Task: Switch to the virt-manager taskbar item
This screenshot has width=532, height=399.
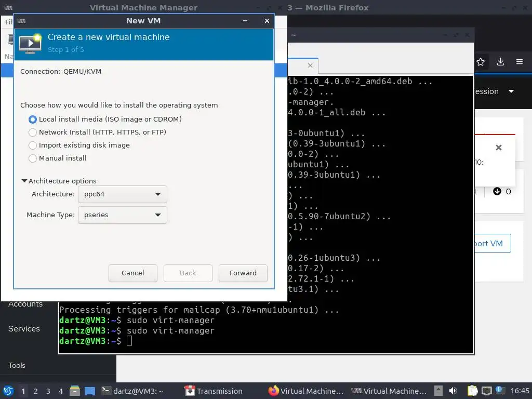Action: click(389, 391)
